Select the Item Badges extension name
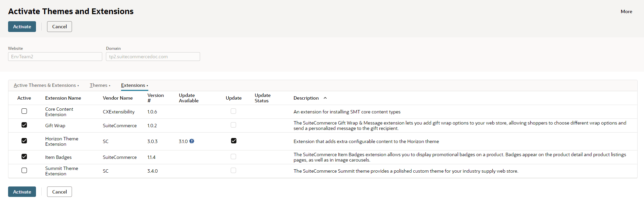 [x=59, y=157]
